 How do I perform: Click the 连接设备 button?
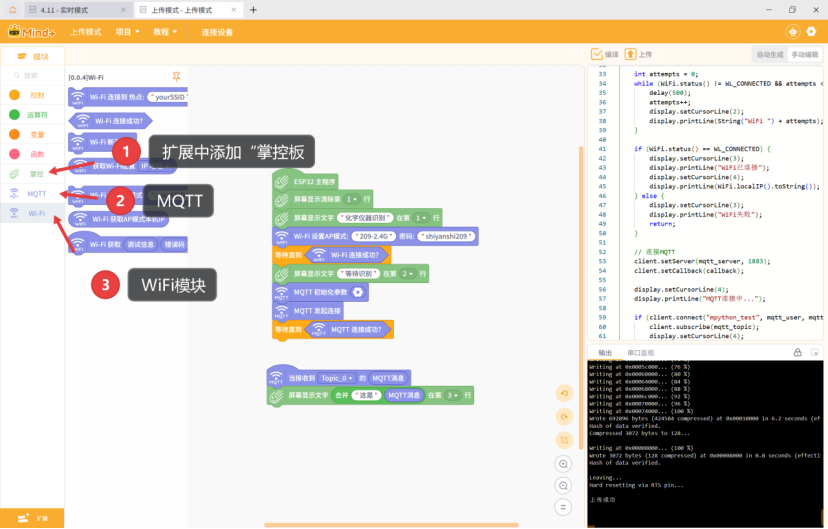(x=217, y=32)
